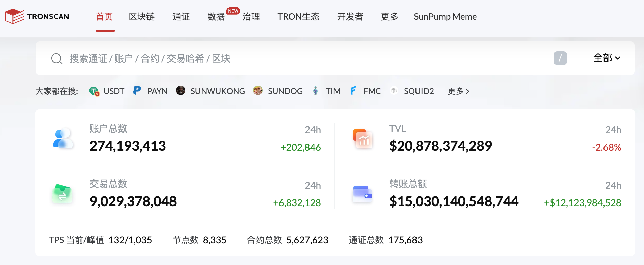Click the 转账总额 wallet icon
This screenshot has height=265, width=644.
pyautogui.click(x=363, y=194)
